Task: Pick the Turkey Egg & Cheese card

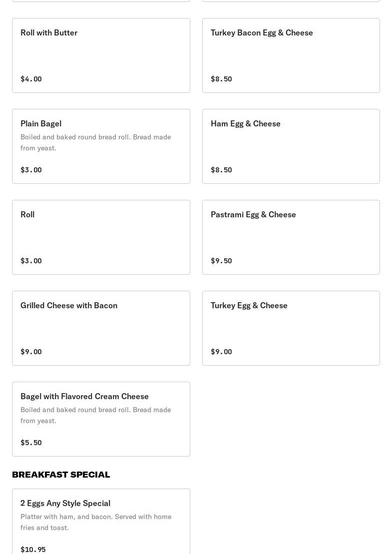Action: (291, 328)
